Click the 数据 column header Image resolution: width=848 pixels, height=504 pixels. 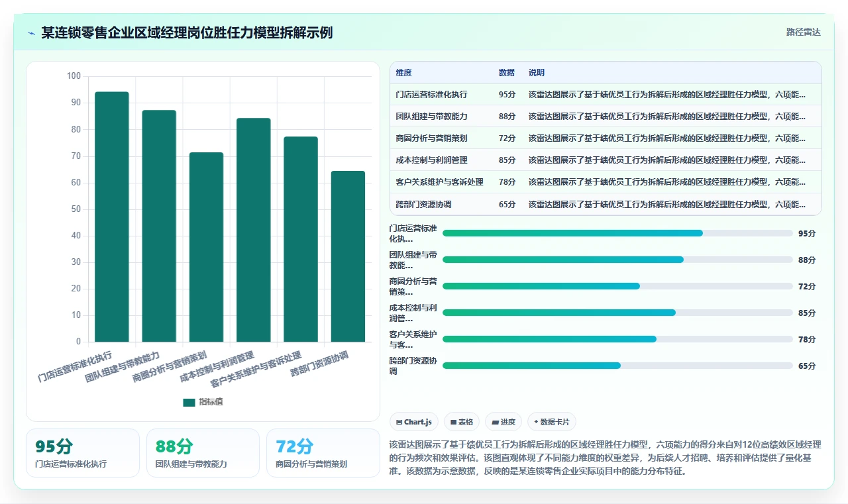click(x=507, y=73)
